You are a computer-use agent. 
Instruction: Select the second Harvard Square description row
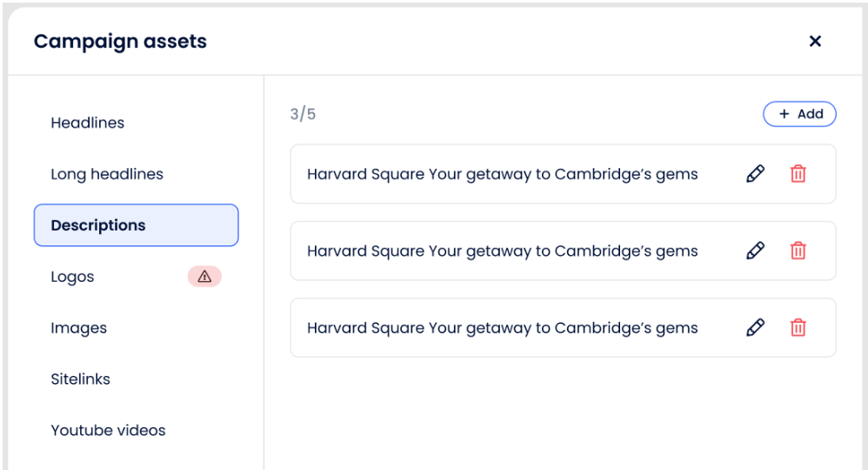[x=503, y=251]
